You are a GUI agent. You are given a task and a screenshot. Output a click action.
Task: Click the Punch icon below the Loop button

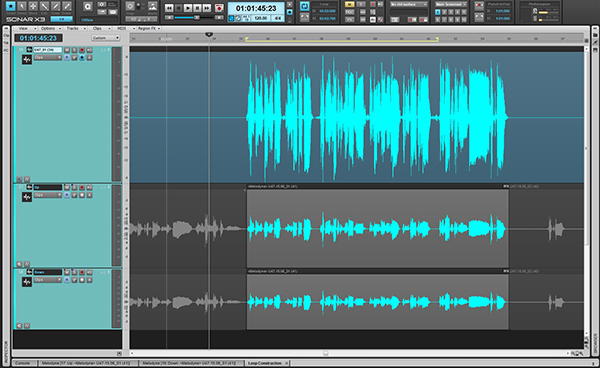click(x=304, y=18)
